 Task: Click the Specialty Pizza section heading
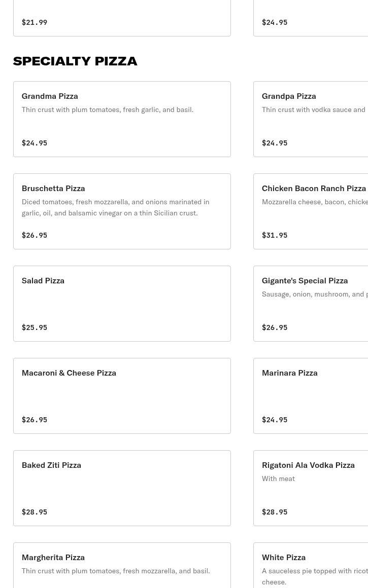click(75, 61)
